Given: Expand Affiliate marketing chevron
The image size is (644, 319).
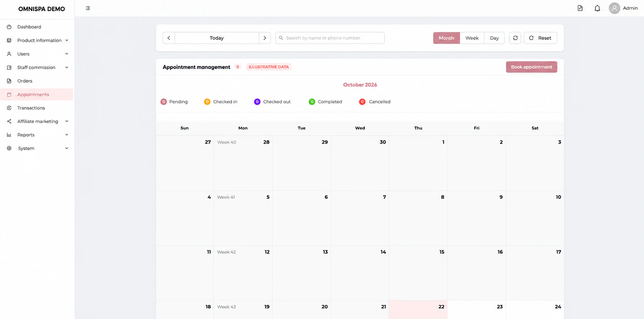Looking at the screenshot, I should [x=67, y=121].
